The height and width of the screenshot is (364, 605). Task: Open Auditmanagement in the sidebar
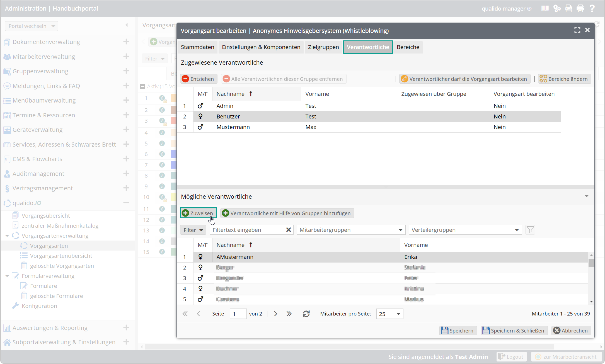pyautogui.click(x=38, y=174)
